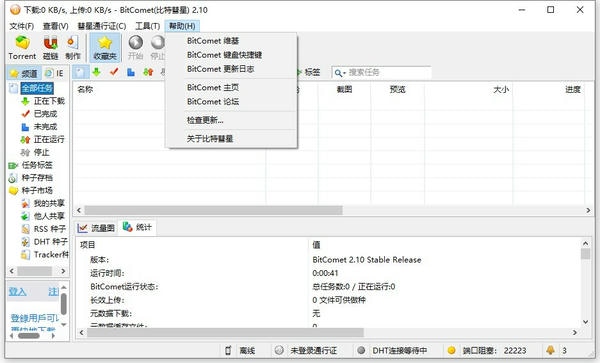Click statistics panel scroll-up arrow
Image resolution: width=600 pixels, height=363 pixels.
585,243
